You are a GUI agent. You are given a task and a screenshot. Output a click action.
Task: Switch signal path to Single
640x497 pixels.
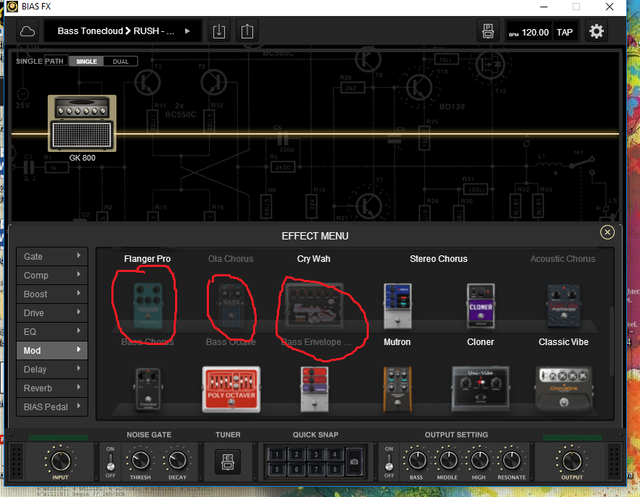click(87, 61)
